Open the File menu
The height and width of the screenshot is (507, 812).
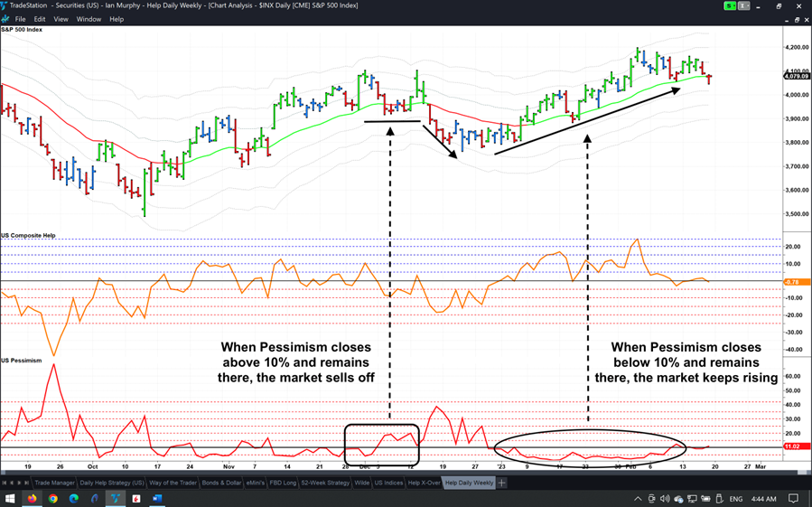click(x=20, y=19)
